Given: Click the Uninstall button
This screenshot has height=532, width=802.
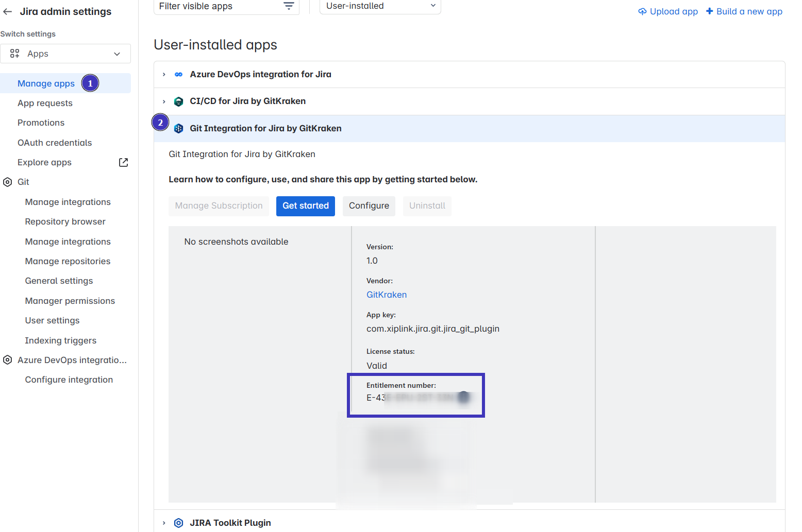Looking at the screenshot, I should [x=427, y=206].
